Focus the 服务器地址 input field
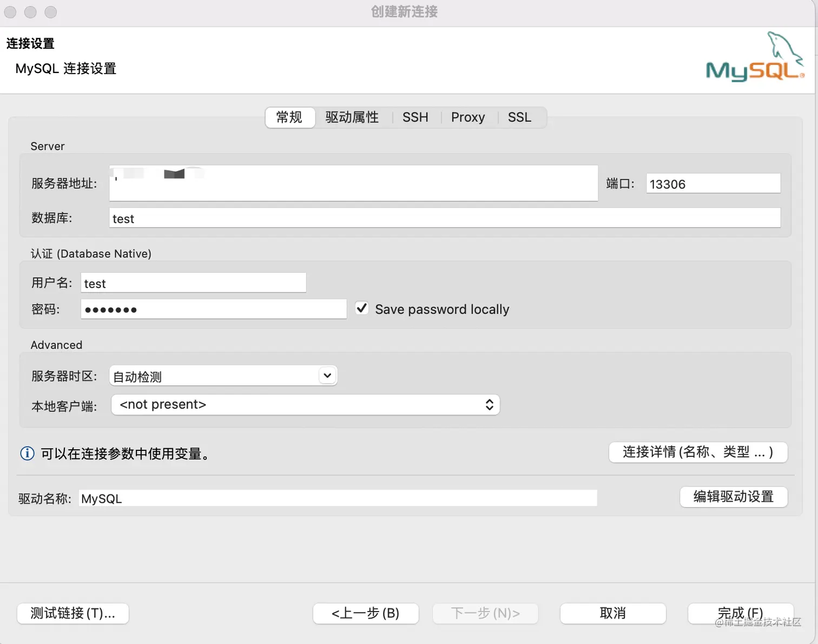 click(x=354, y=183)
